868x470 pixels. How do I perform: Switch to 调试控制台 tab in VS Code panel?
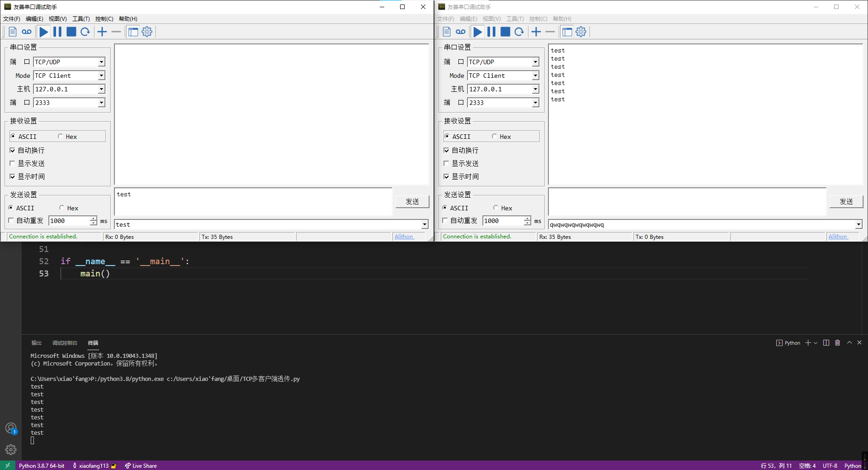pyautogui.click(x=65, y=343)
